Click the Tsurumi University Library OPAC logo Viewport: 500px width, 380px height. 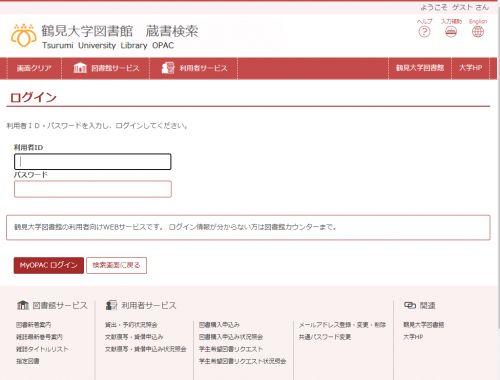(x=105, y=36)
